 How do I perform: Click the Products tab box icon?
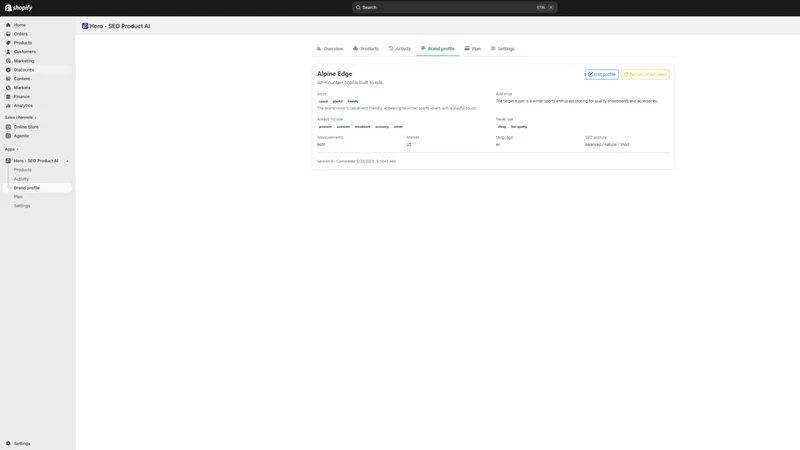(x=356, y=48)
